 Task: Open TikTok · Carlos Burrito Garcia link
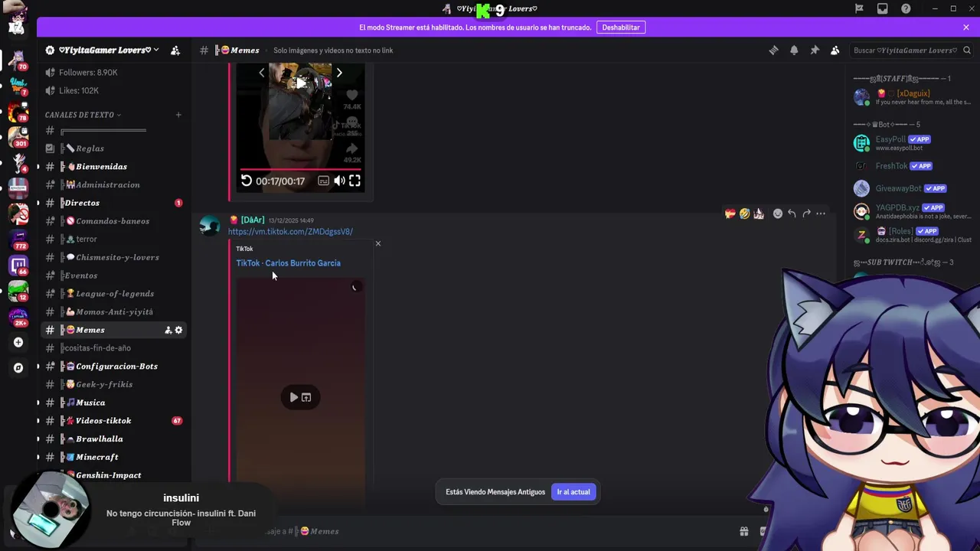[289, 263]
